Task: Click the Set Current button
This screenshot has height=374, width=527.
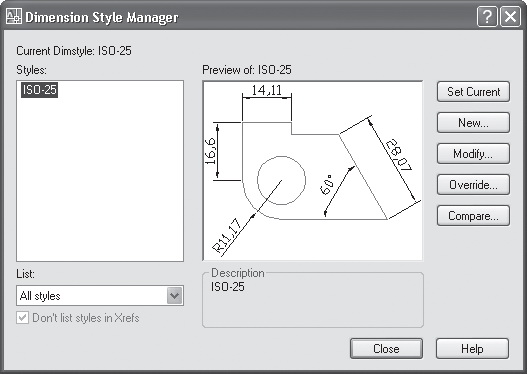Action: click(473, 91)
